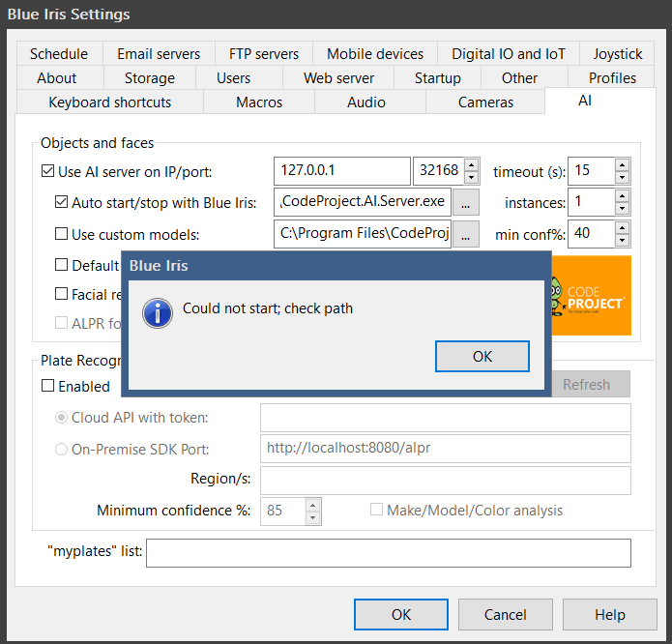Open the Startup tab
Screen dimensions: 672x644
[x=438, y=78]
